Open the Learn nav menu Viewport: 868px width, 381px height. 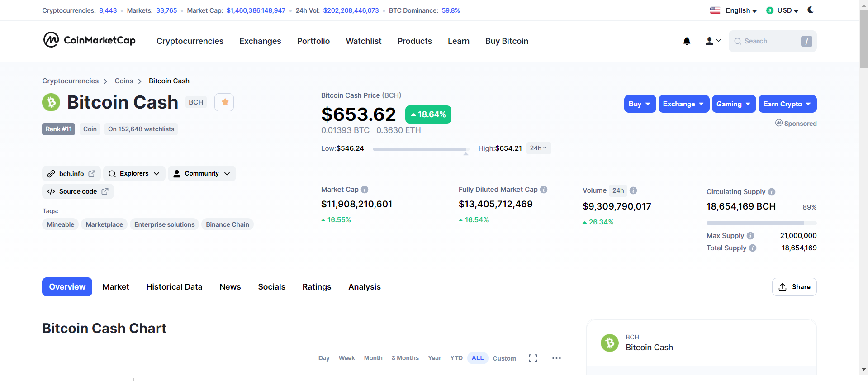click(459, 41)
